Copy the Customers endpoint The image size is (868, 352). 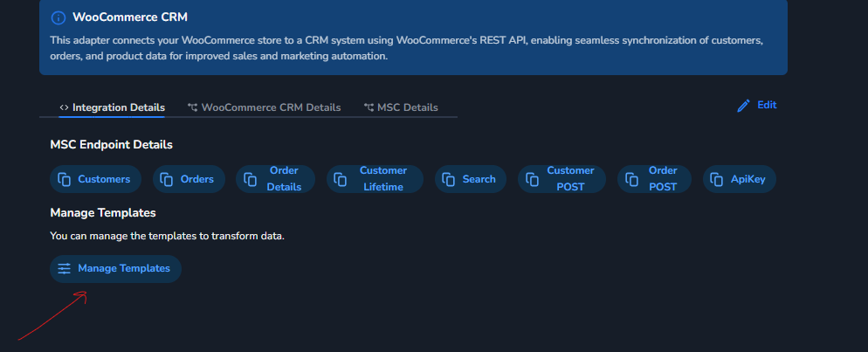point(96,179)
